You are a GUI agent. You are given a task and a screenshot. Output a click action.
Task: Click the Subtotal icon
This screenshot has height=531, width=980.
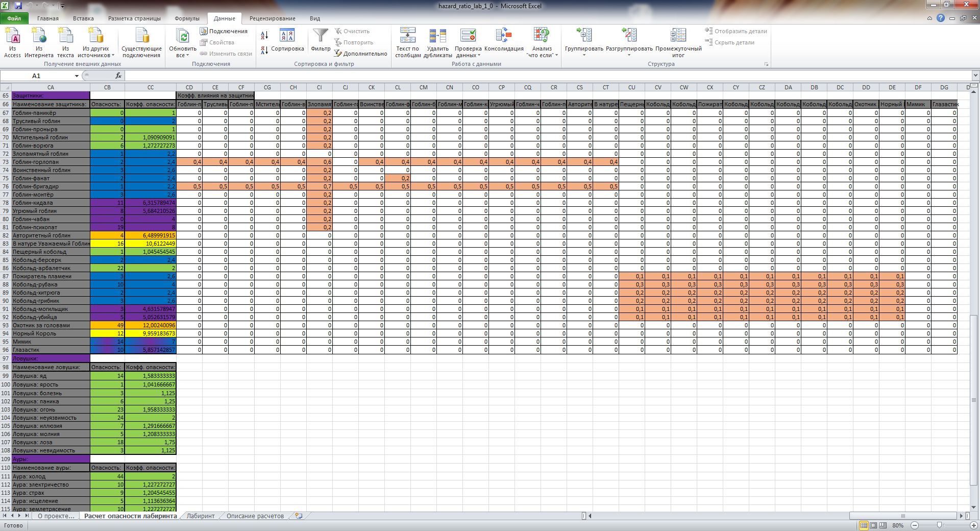678,36
